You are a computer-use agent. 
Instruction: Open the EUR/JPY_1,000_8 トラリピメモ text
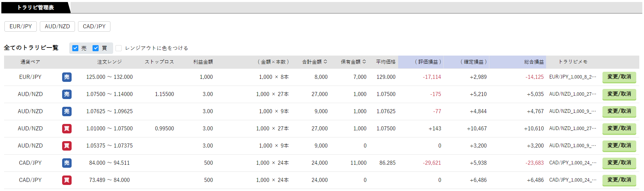coord(573,77)
